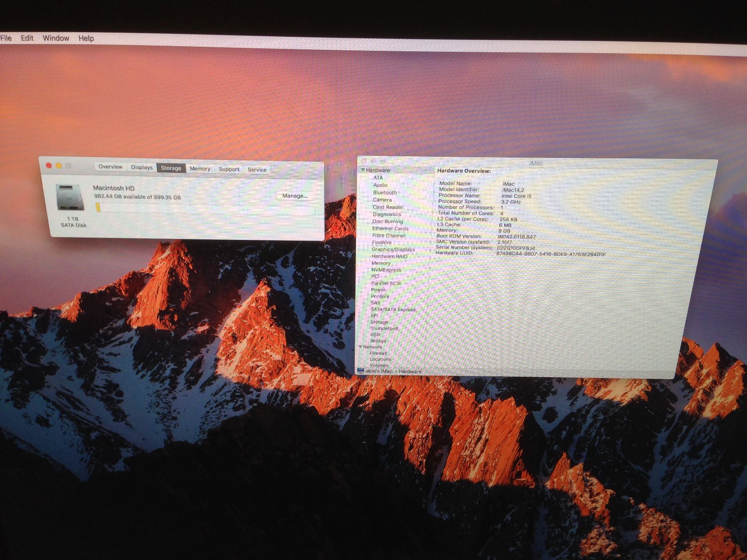
Task: Select Bluetooth in the hardware list
Action: [385, 192]
